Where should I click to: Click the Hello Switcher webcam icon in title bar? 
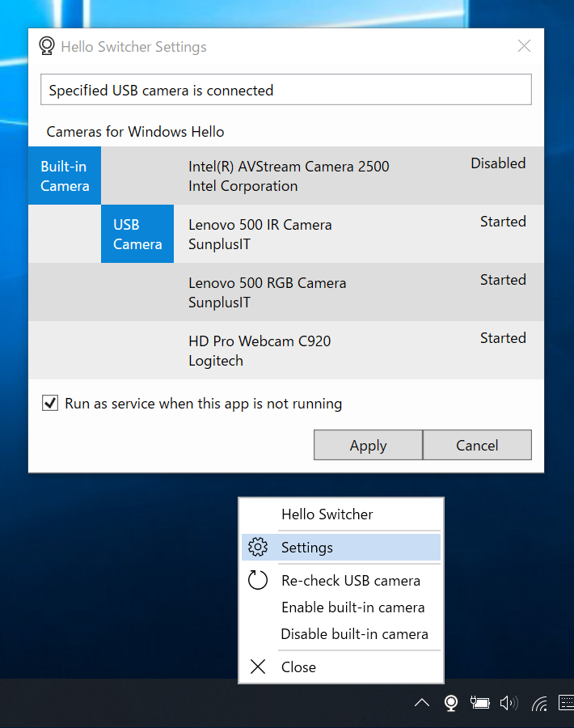click(47, 46)
